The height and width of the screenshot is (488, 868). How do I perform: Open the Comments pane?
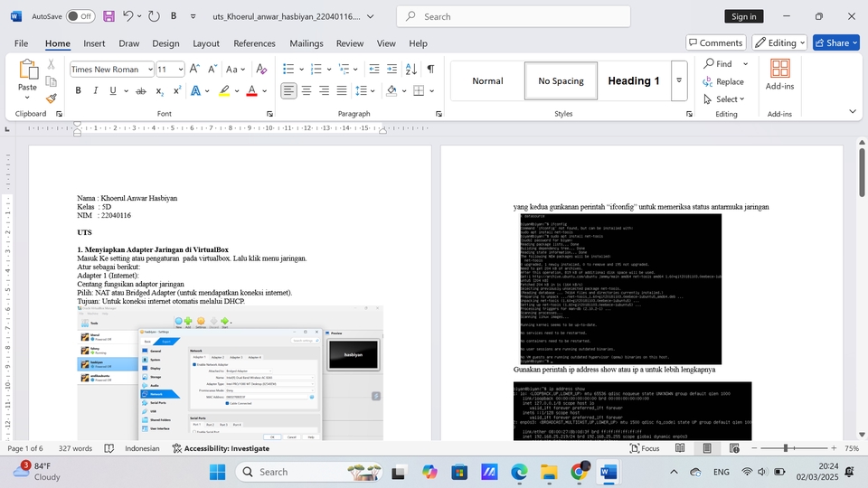(x=716, y=42)
